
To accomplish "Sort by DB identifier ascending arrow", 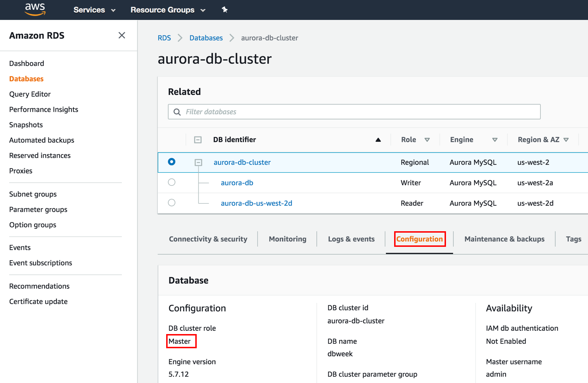I will point(378,140).
